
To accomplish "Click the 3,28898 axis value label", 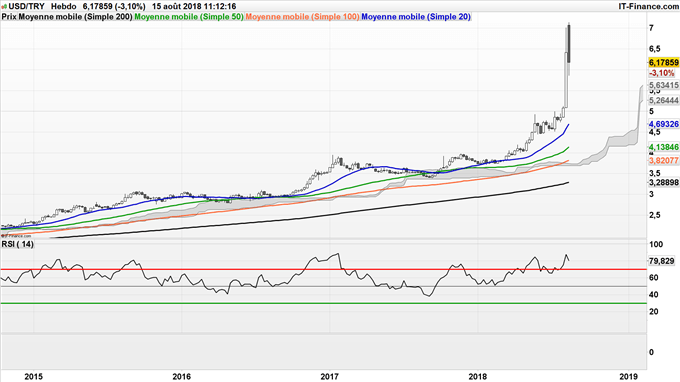I will point(664,183).
